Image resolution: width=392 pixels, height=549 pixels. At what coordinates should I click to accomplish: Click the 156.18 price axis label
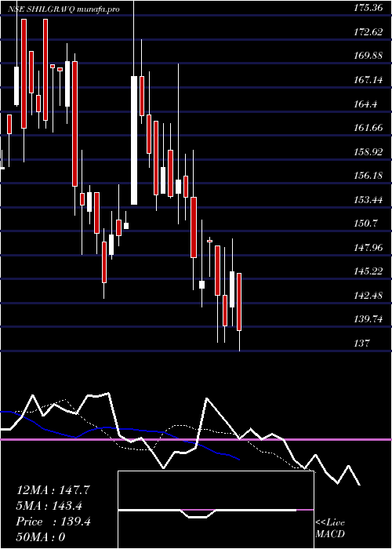pos(368,176)
